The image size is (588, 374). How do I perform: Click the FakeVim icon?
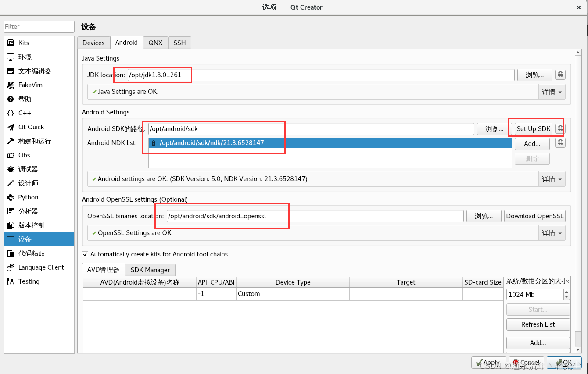[x=11, y=85]
